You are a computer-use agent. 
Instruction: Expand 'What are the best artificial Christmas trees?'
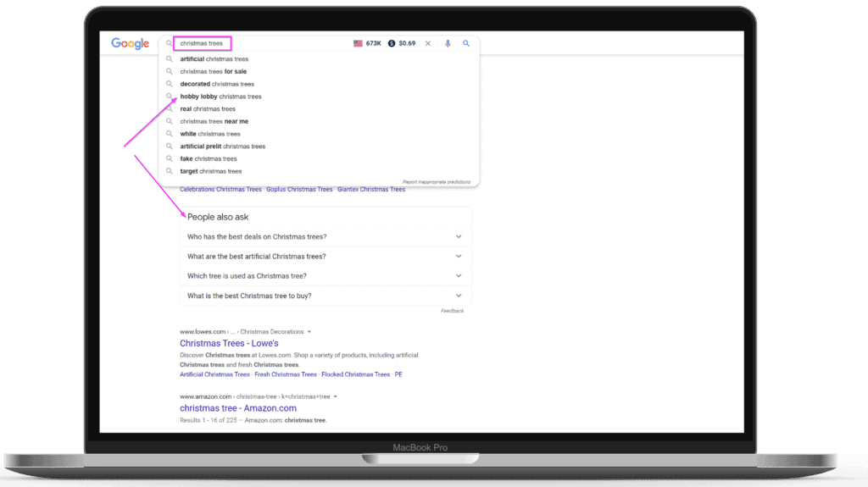[x=325, y=257]
